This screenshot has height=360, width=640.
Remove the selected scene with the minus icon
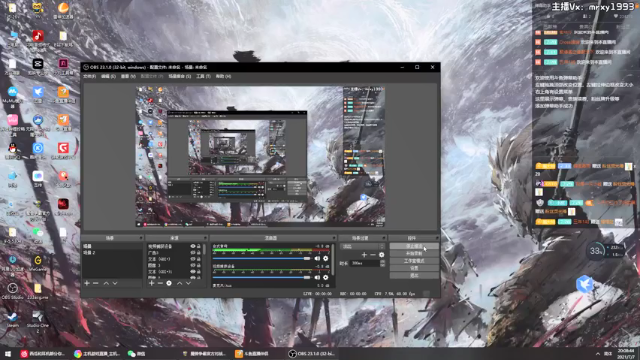click(96, 283)
